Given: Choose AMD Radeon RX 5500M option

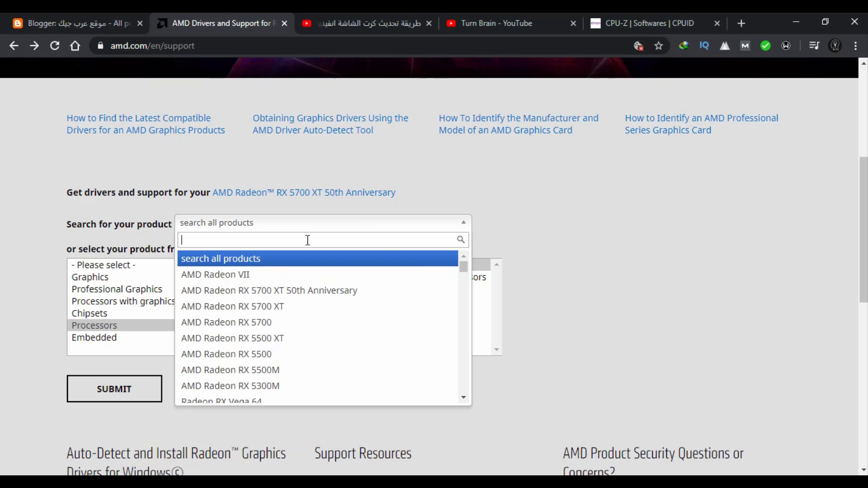Looking at the screenshot, I should pos(317,370).
